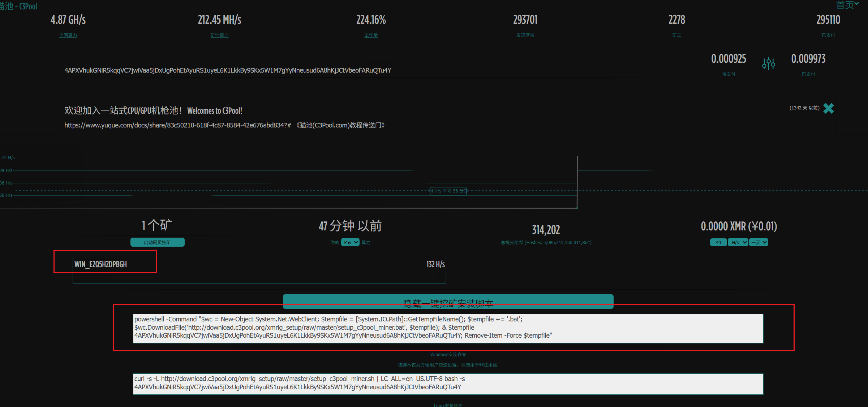Click the chart average hashrate marker label
Screen dimensions: 868x407
(x=448, y=191)
